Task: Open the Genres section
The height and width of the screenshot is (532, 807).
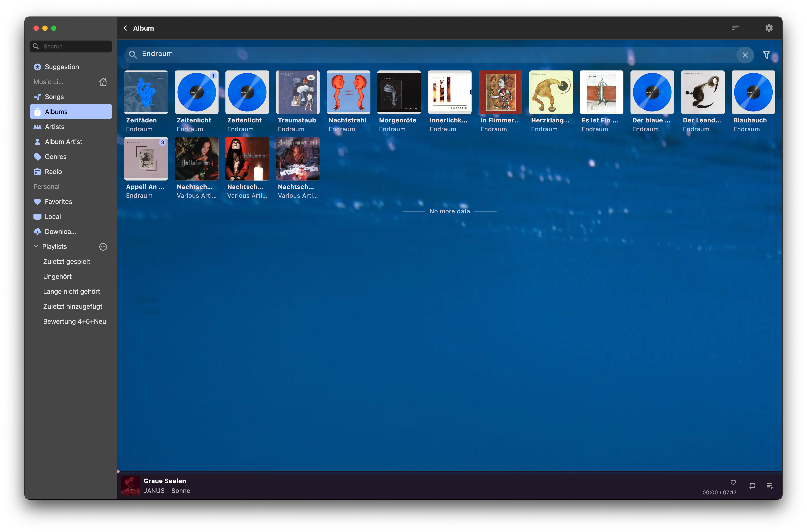Action: click(56, 157)
